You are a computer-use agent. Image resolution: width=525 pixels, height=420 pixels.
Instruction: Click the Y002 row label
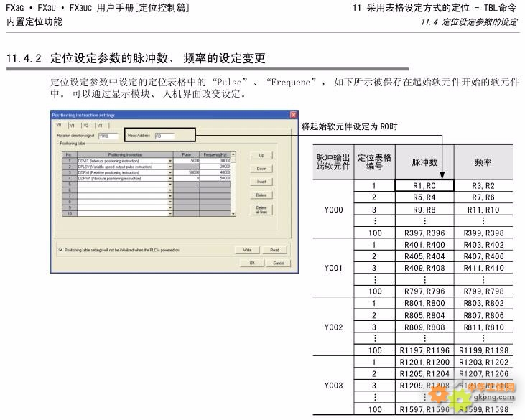(333, 327)
